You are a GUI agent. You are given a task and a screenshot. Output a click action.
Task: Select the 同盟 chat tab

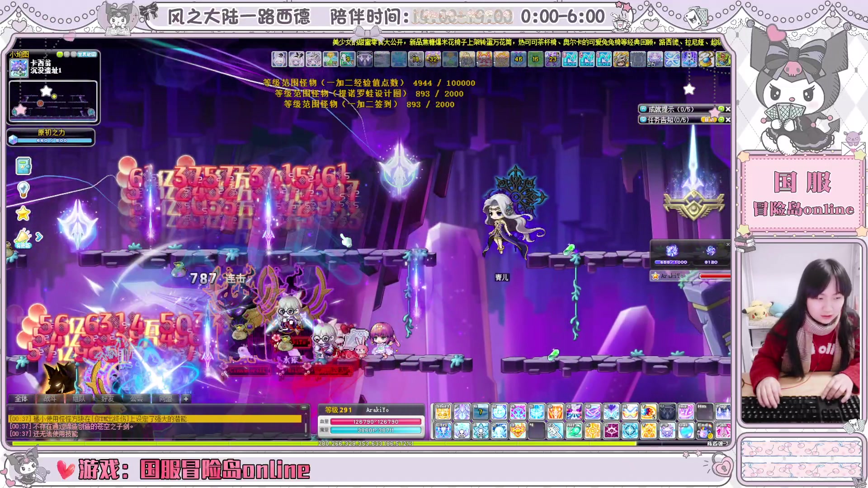tap(165, 399)
